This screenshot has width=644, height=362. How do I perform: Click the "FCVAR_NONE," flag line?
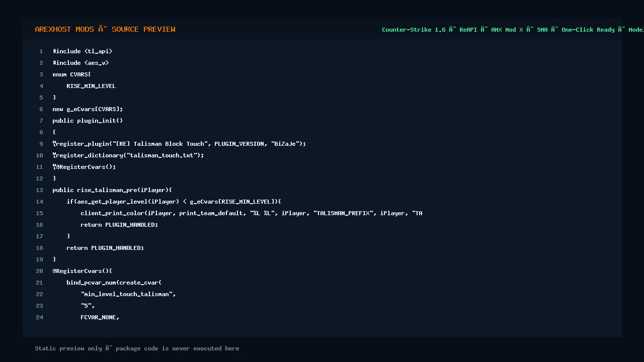coord(100,317)
